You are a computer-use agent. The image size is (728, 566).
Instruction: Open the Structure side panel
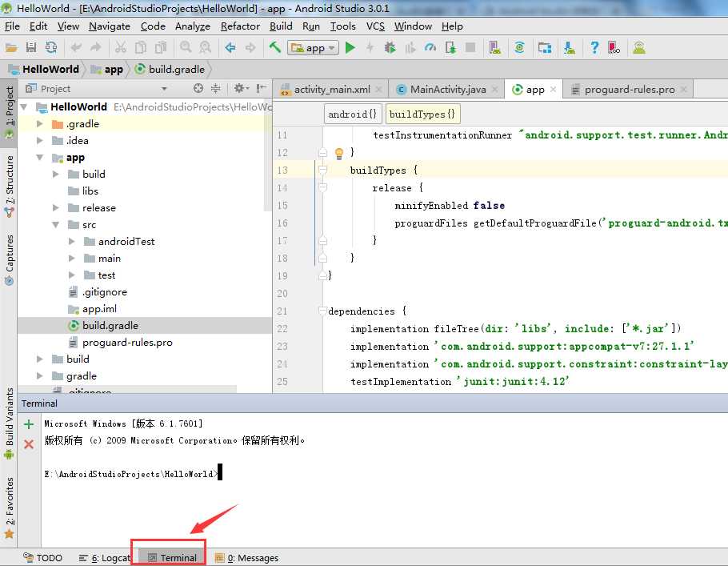pos(9,186)
